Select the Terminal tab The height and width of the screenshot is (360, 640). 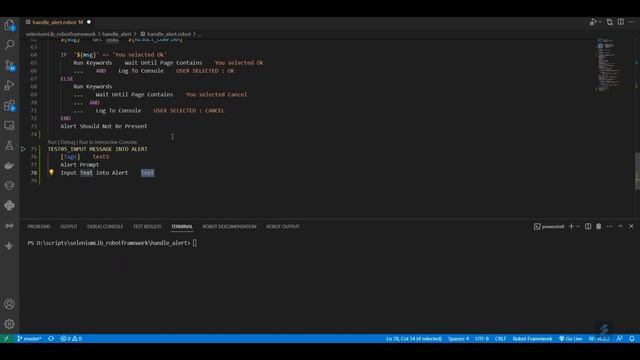pyautogui.click(x=182, y=227)
